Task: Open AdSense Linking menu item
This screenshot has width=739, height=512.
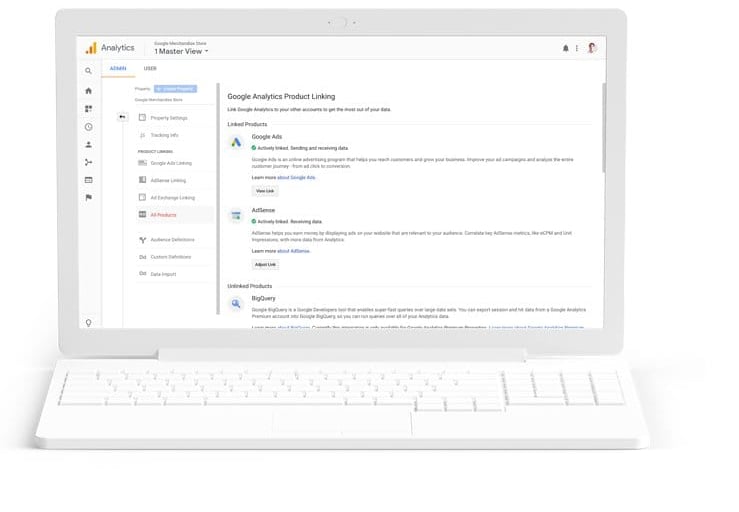Action: [x=175, y=181]
